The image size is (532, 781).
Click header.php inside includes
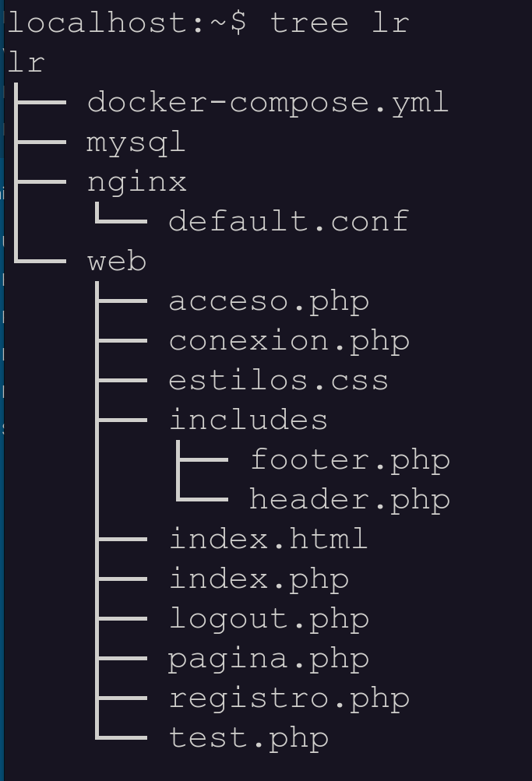(x=350, y=500)
